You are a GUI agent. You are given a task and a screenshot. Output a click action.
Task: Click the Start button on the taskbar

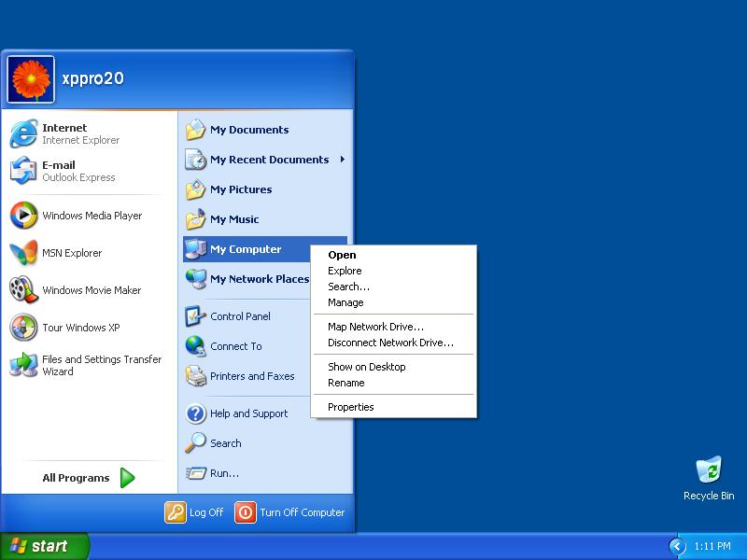click(45, 546)
